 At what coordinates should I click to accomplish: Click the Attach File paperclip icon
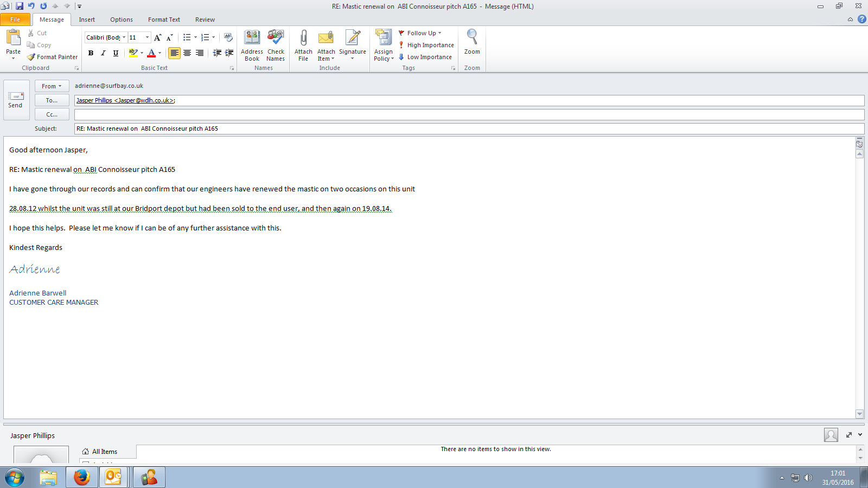(303, 38)
